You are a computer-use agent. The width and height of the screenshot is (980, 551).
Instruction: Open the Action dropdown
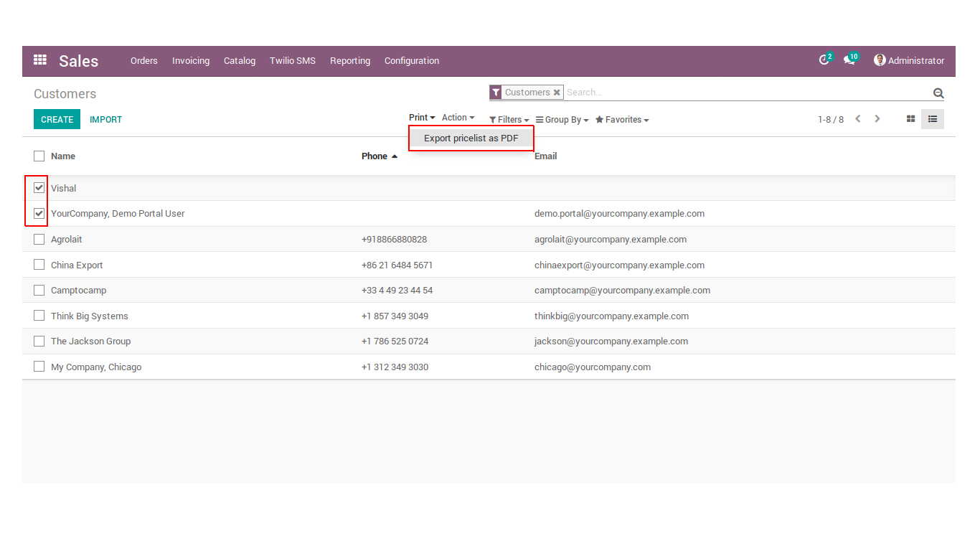point(458,118)
